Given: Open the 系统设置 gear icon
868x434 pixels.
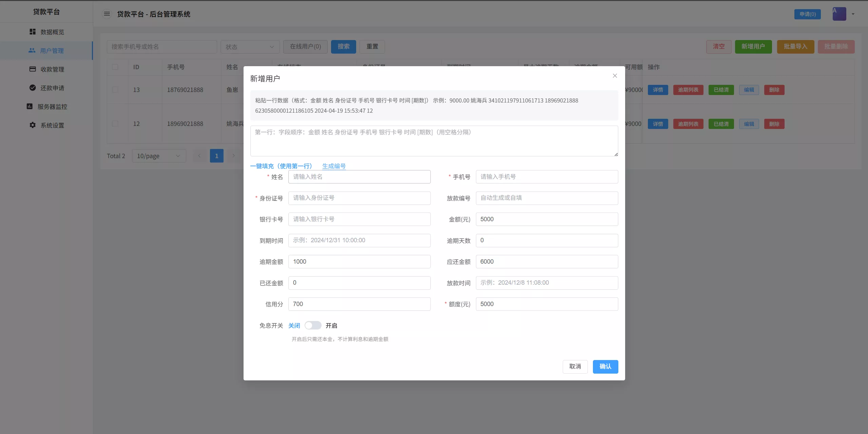Looking at the screenshot, I should click(32, 125).
